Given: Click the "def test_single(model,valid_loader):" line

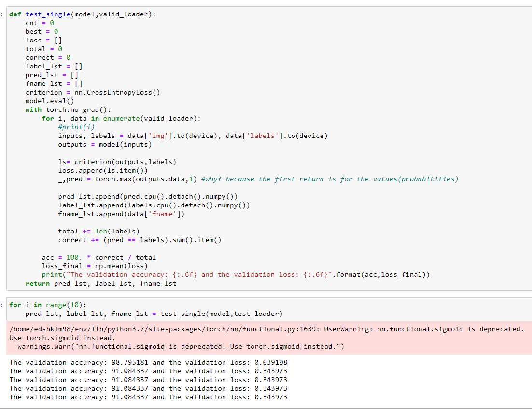Looking at the screenshot, I should (83, 14).
